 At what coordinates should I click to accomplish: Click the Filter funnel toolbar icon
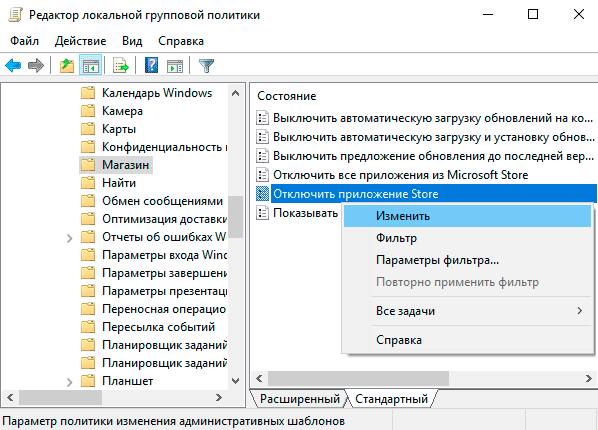pos(206,66)
